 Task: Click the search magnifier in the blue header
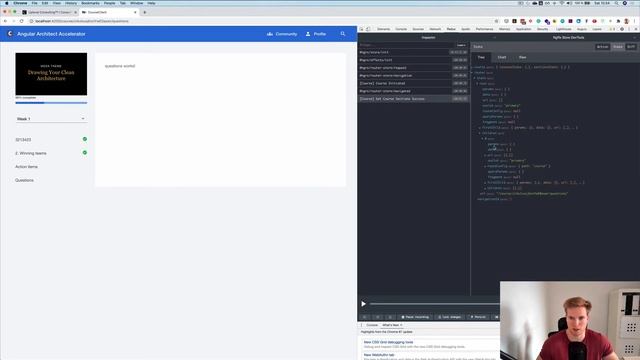point(343,34)
